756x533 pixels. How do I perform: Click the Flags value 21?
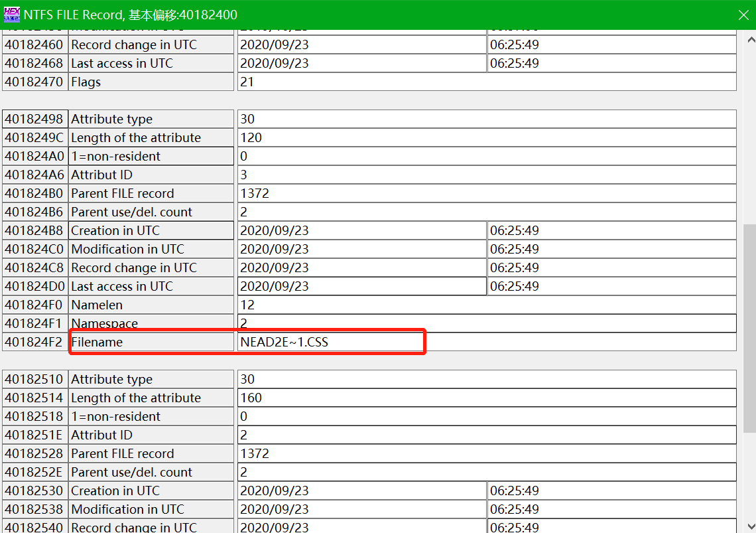487,82
